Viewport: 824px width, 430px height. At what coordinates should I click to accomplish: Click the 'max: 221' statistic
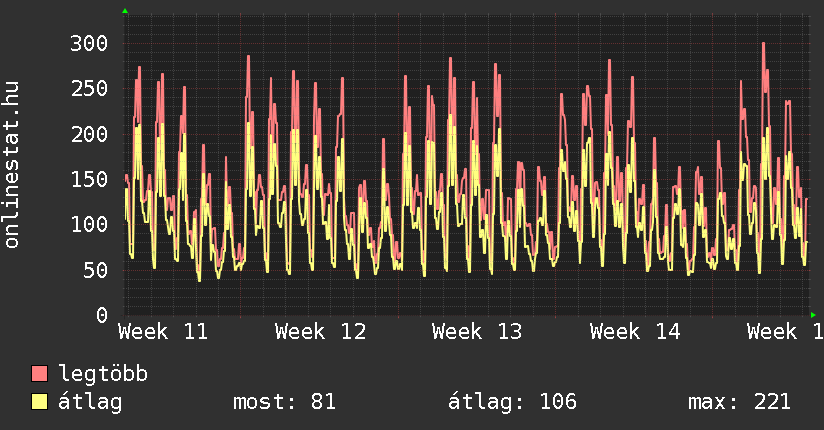tap(739, 402)
